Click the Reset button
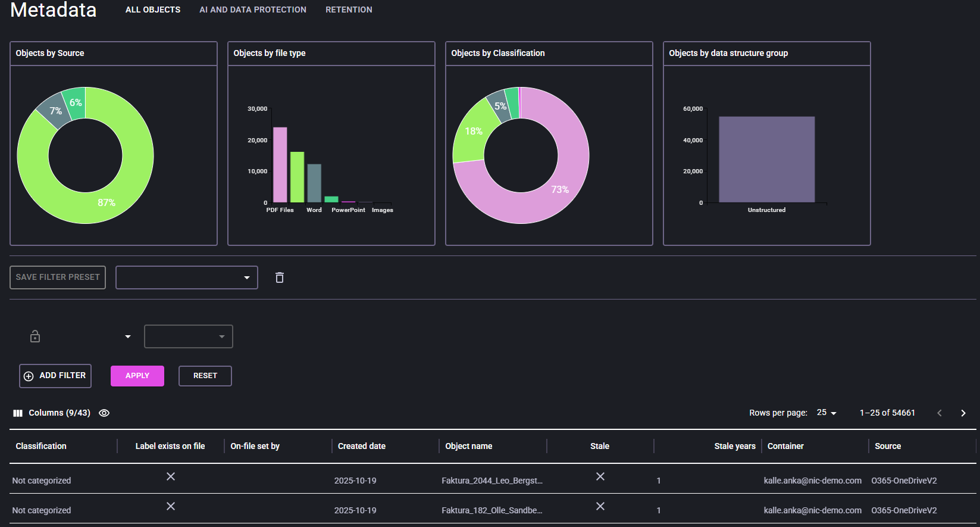The height and width of the screenshot is (527, 980). coord(205,376)
